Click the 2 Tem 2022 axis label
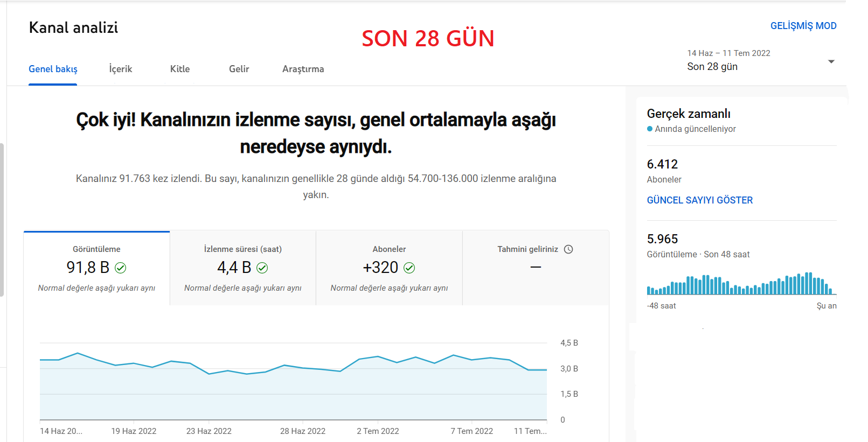 coord(378,431)
